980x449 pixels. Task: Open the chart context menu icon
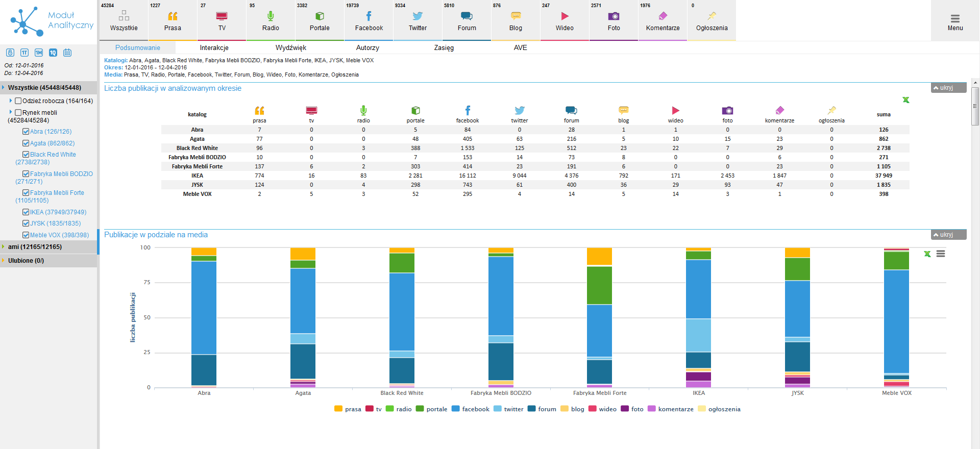941,254
